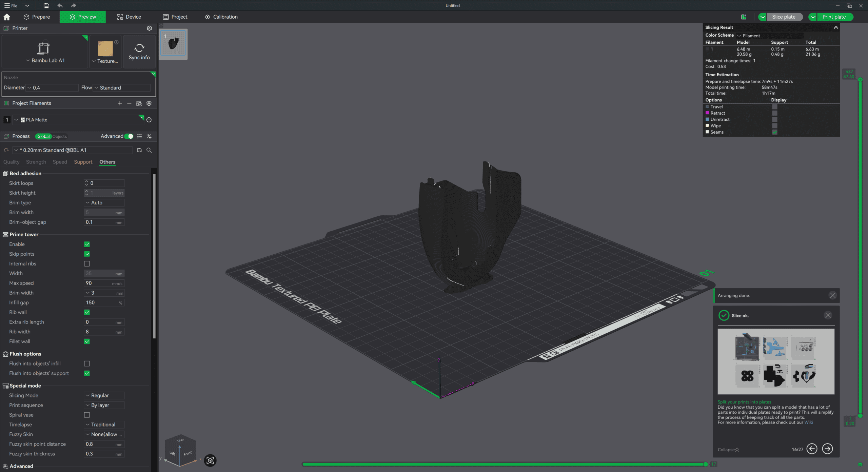Image resolution: width=868 pixels, height=472 pixels.
Task: Click the save file icon
Action: [46, 5]
